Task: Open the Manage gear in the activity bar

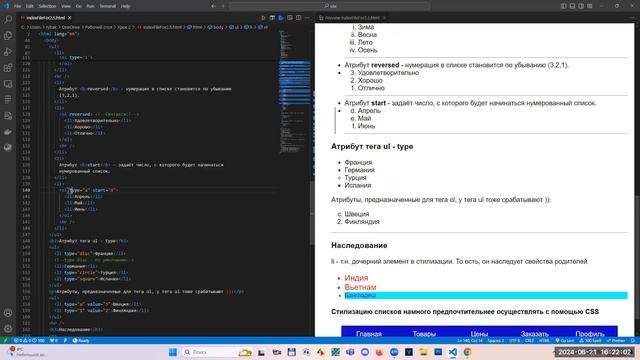Action: point(8,328)
